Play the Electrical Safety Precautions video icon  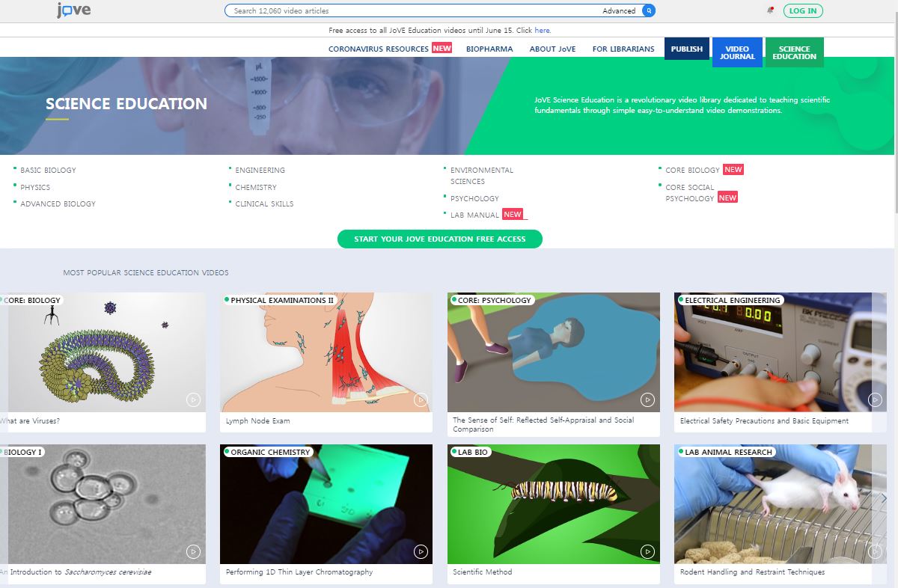click(x=875, y=399)
